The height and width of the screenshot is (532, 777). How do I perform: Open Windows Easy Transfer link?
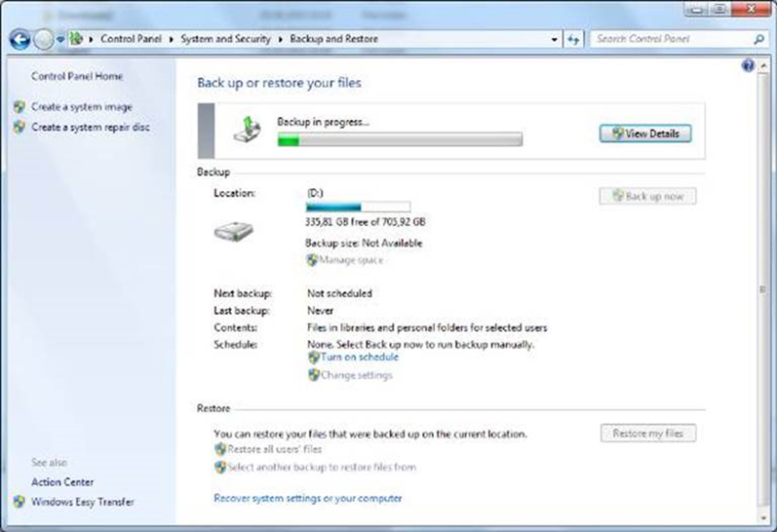tap(83, 502)
